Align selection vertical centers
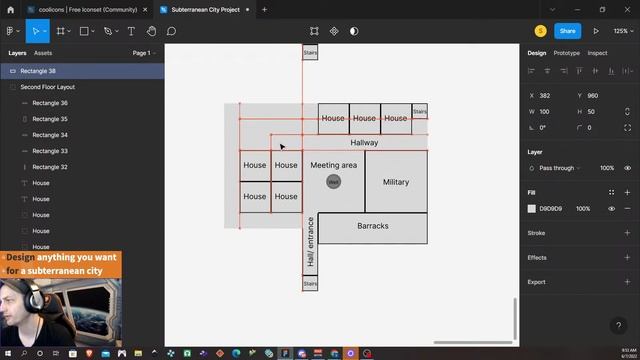 pyautogui.click(x=595, y=71)
